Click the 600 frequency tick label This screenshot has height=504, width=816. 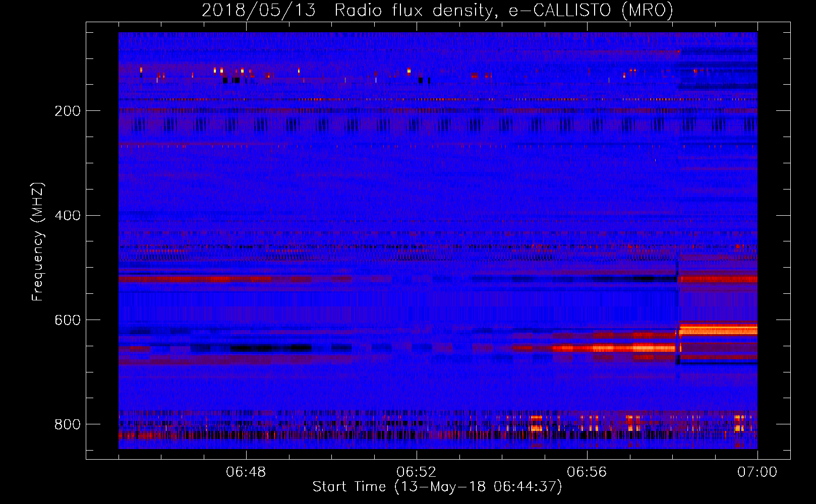tap(68, 321)
